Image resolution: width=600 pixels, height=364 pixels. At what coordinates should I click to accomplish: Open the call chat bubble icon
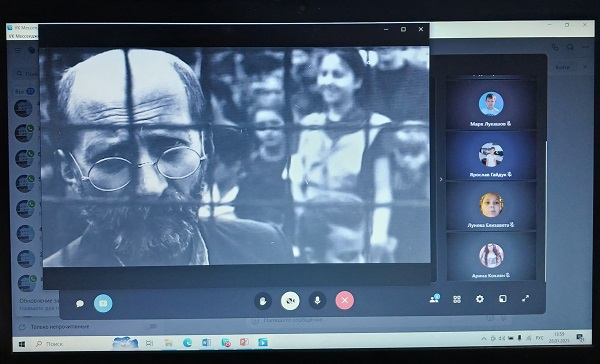coord(80,304)
